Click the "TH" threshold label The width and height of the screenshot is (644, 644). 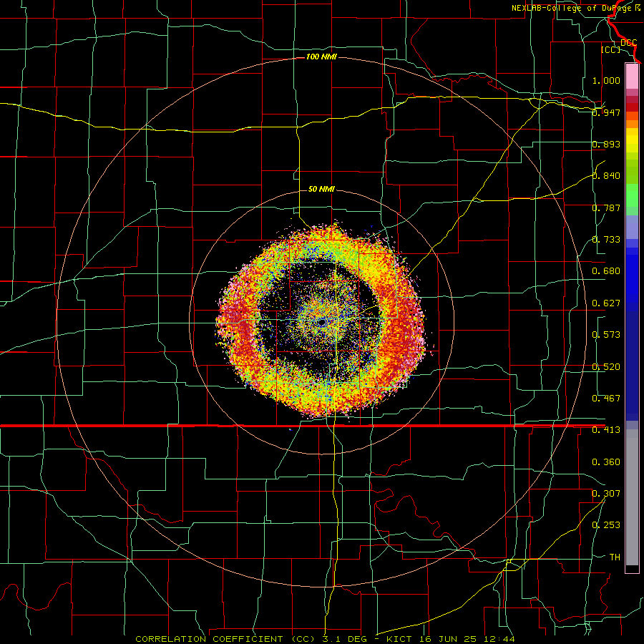pyautogui.click(x=615, y=557)
